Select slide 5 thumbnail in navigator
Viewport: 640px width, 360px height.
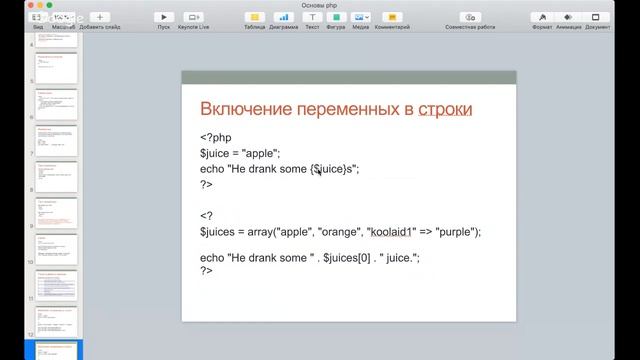(x=56, y=68)
